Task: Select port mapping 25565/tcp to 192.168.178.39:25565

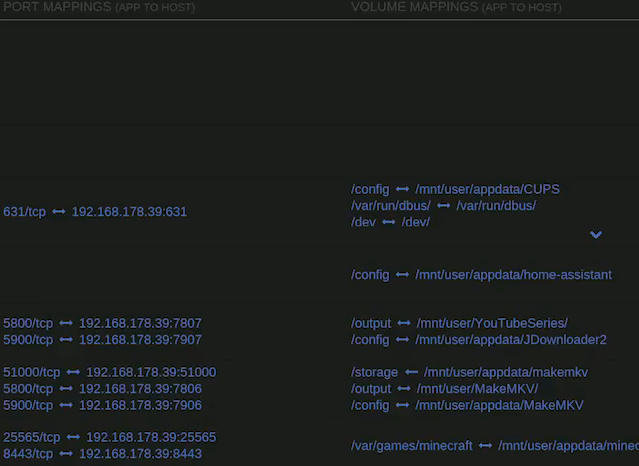Action: (x=110, y=437)
